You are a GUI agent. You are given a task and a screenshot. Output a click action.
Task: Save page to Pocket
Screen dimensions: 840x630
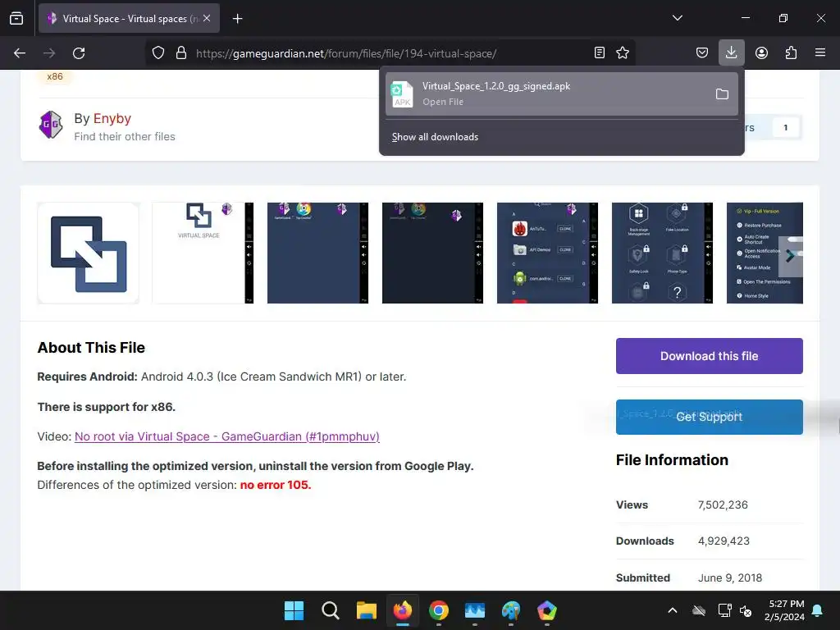(702, 52)
